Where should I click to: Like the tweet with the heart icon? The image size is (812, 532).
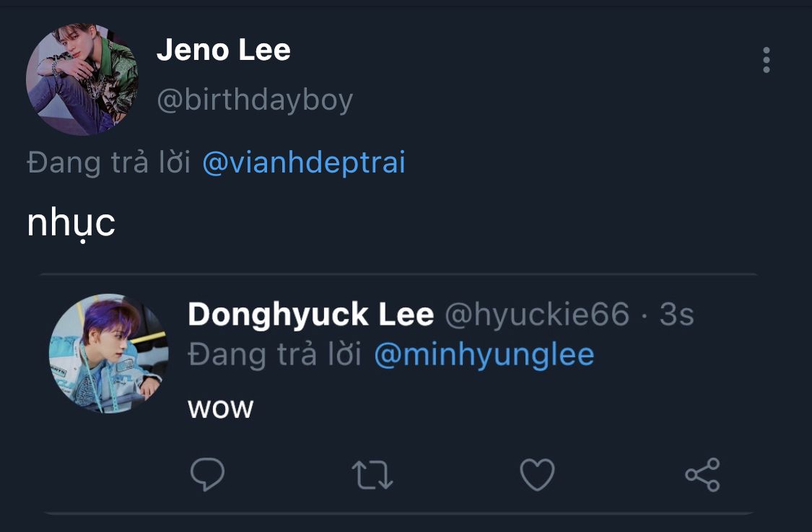[x=537, y=475]
